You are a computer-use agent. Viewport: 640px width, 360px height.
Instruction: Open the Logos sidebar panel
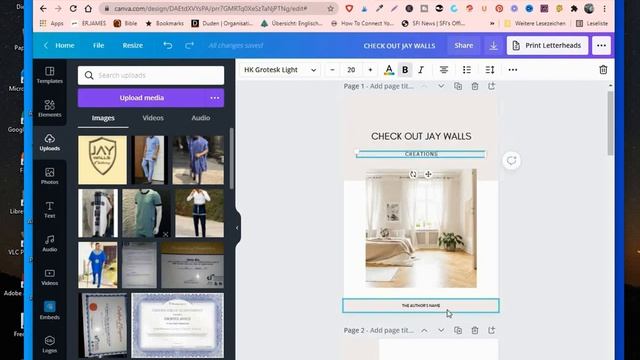pos(49,344)
